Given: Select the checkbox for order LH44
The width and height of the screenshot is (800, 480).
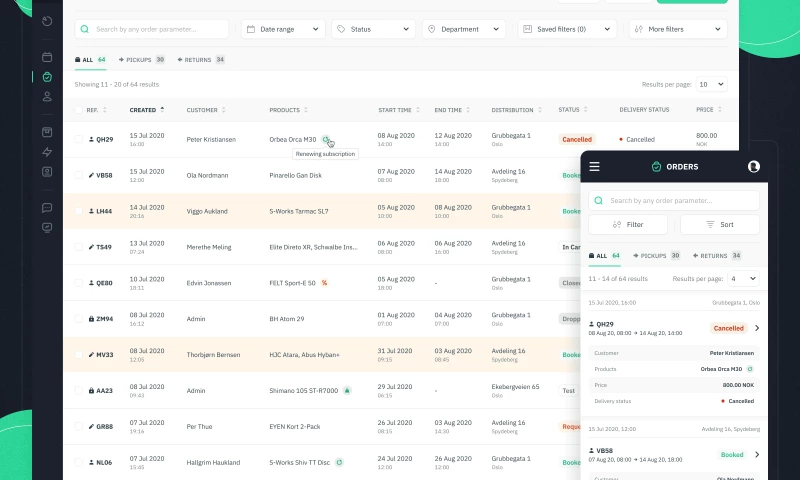Looking at the screenshot, I should (78, 211).
